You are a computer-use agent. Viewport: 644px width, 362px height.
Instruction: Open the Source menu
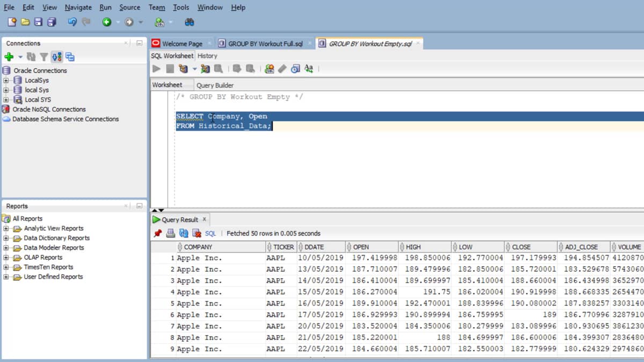[129, 7]
